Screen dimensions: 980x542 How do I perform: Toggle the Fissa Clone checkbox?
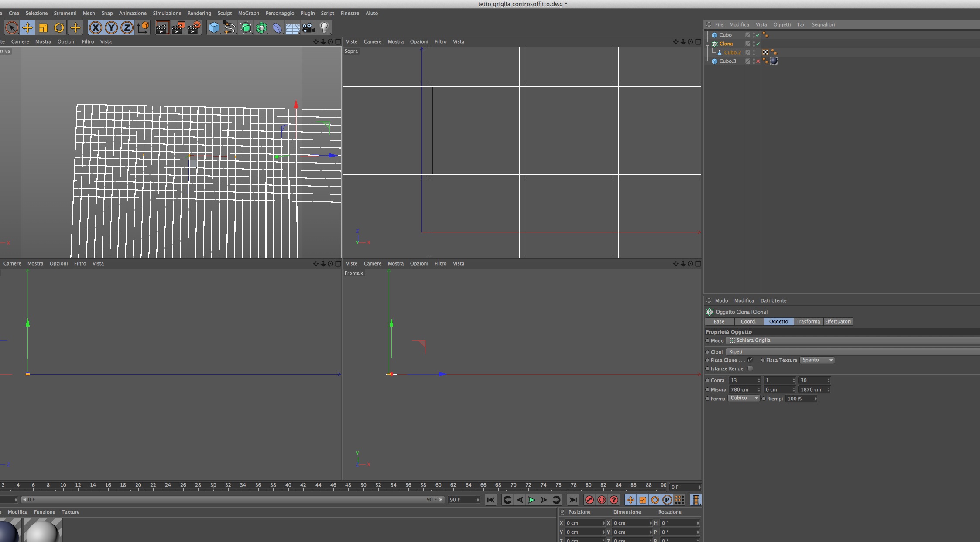click(x=750, y=360)
